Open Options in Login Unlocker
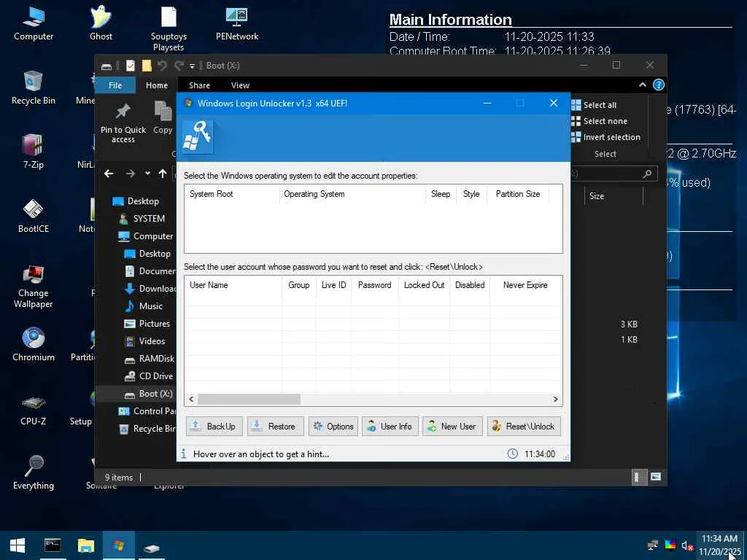Viewport: 747px width, 560px height. click(333, 426)
